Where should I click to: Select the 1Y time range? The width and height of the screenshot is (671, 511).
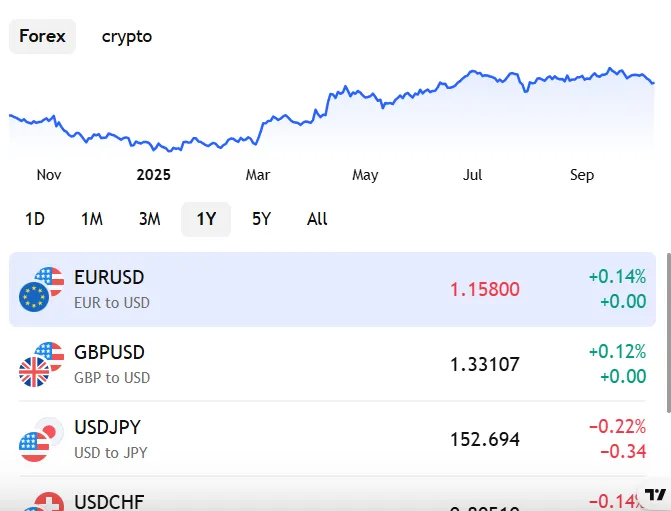pos(206,219)
